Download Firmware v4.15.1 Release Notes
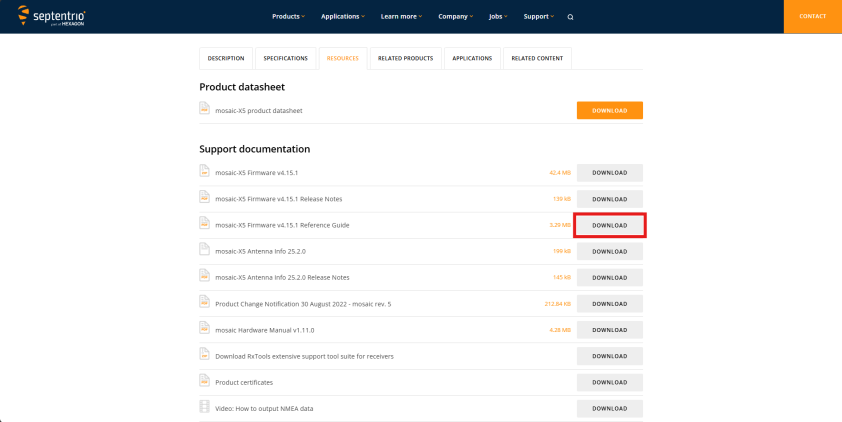 pyautogui.click(x=609, y=199)
